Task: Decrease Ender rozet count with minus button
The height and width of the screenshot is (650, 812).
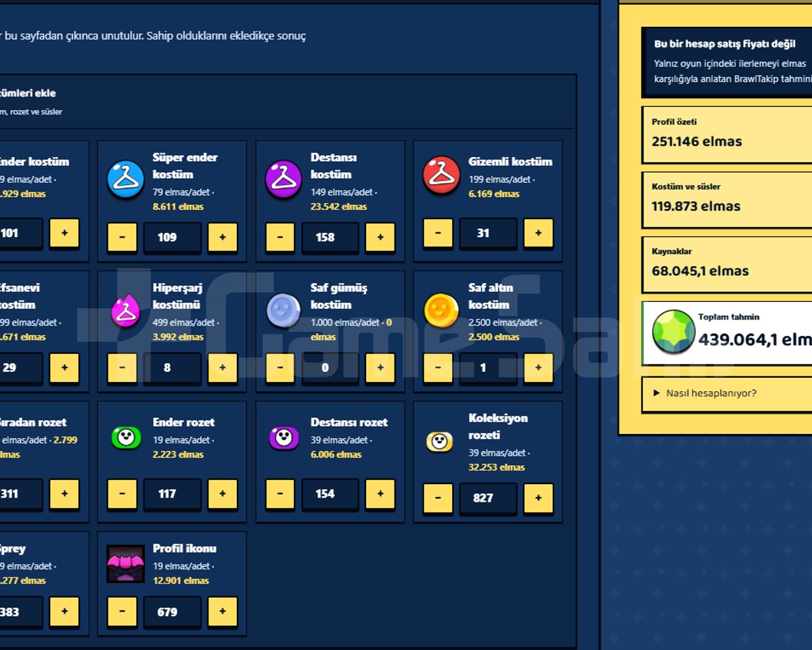Action: point(122,494)
